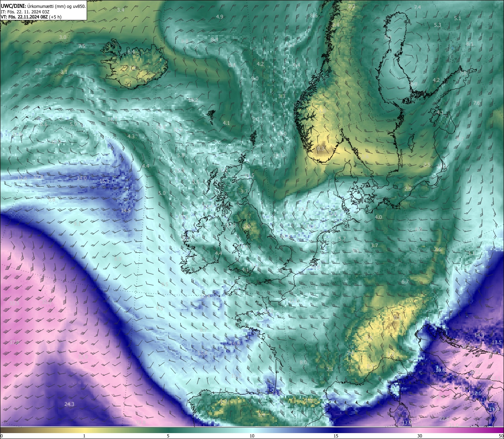Click the colour scale tick label 10
The width and height of the screenshot is (504, 439).
click(252, 436)
